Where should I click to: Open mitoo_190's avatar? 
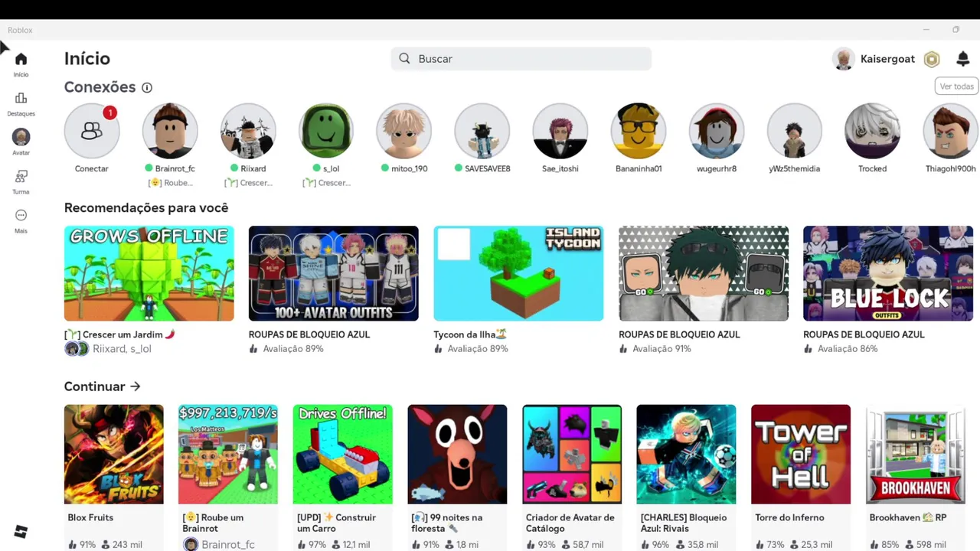tap(404, 131)
